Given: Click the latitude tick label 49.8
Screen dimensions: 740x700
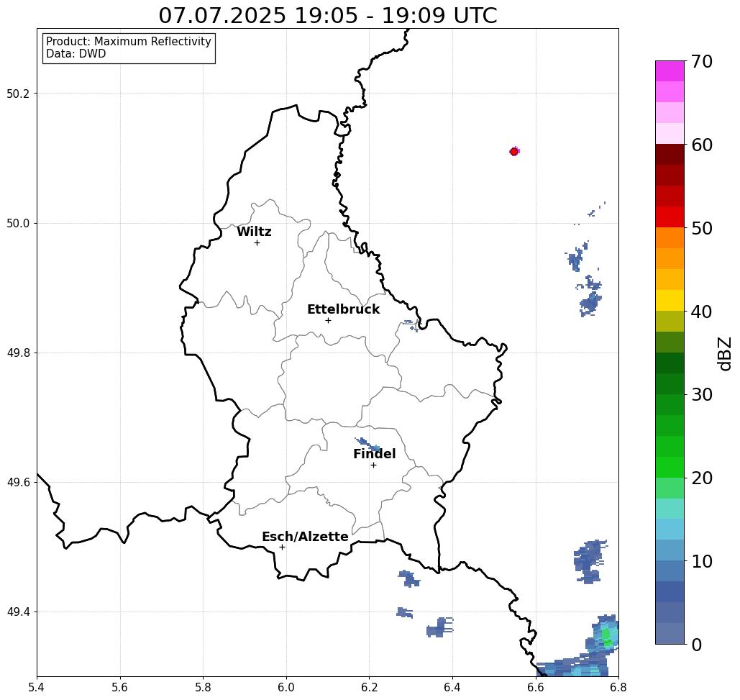Looking at the screenshot, I should (x=18, y=353).
